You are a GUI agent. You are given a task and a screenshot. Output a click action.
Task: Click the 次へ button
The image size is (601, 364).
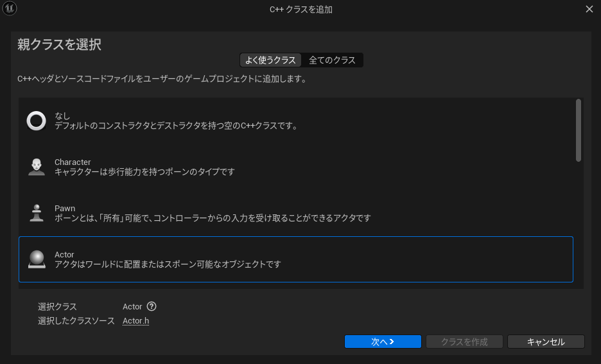point(383,342)
